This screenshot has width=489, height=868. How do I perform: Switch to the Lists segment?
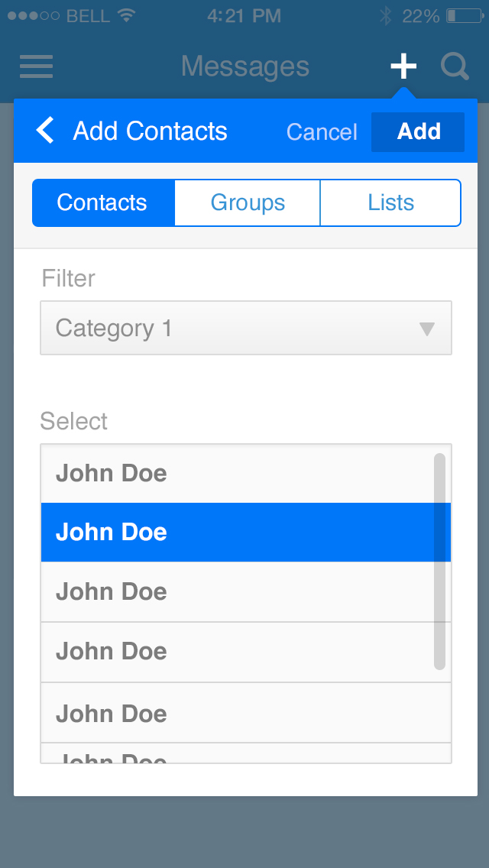coord(390,202)
